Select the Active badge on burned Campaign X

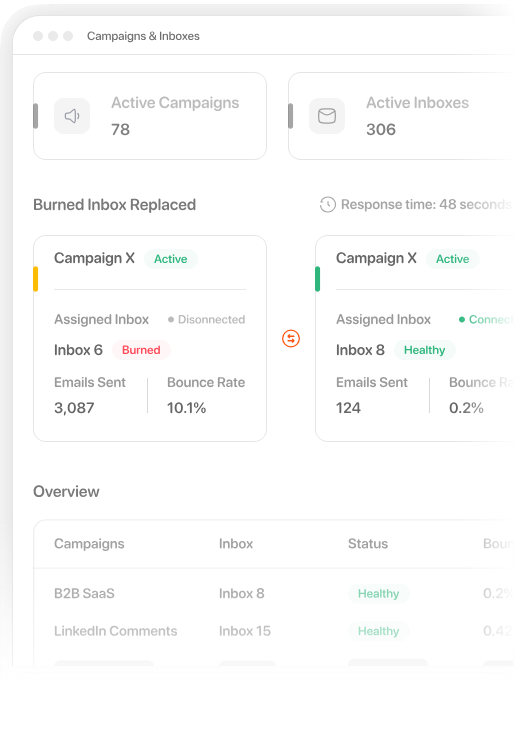tap(171, 259)
